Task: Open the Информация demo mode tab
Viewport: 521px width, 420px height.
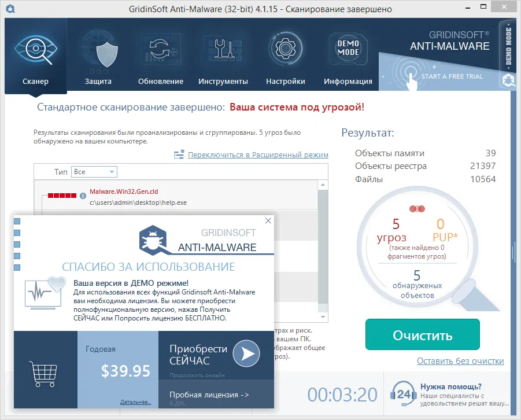Action: coord(348,57)
